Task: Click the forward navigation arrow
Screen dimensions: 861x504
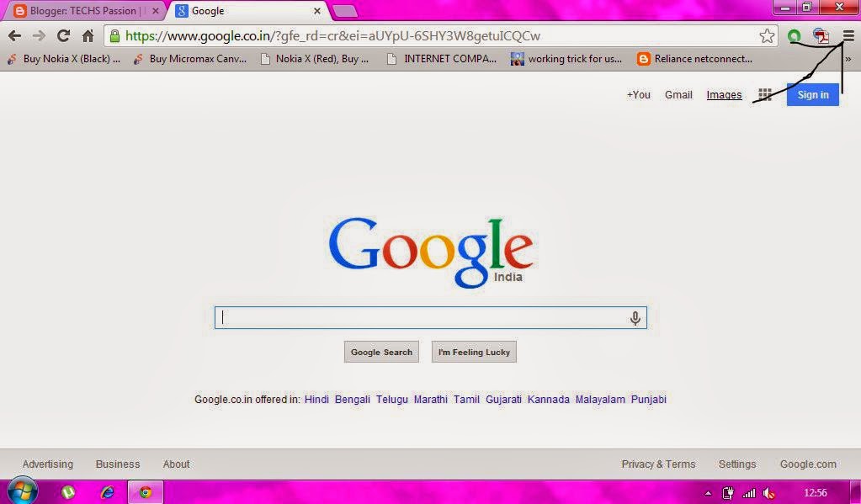Action: (39, 36)
